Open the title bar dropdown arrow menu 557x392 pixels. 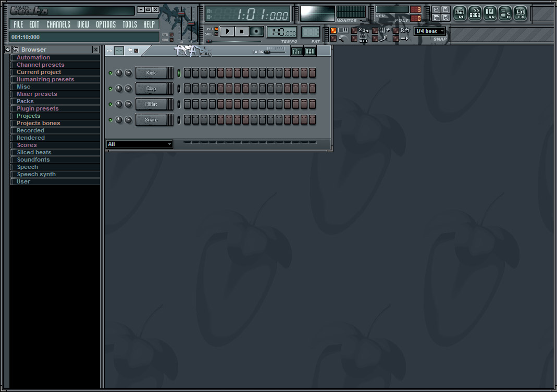[141, 9]
